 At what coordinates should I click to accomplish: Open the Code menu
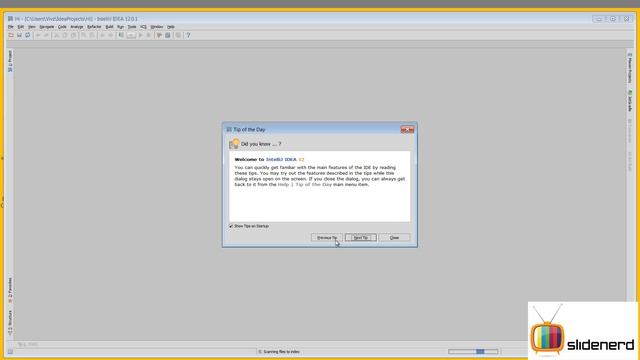62,27
